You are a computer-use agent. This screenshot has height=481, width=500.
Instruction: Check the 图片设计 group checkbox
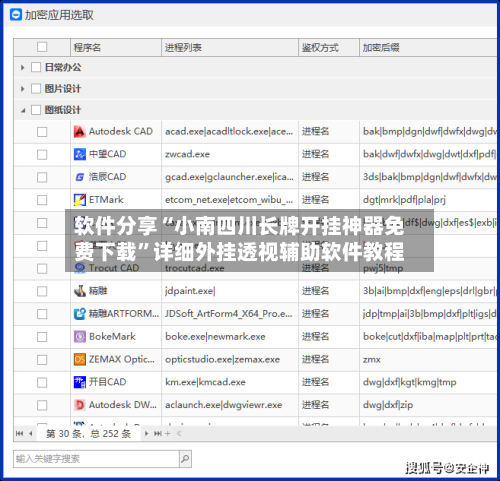tap(36, 89)
